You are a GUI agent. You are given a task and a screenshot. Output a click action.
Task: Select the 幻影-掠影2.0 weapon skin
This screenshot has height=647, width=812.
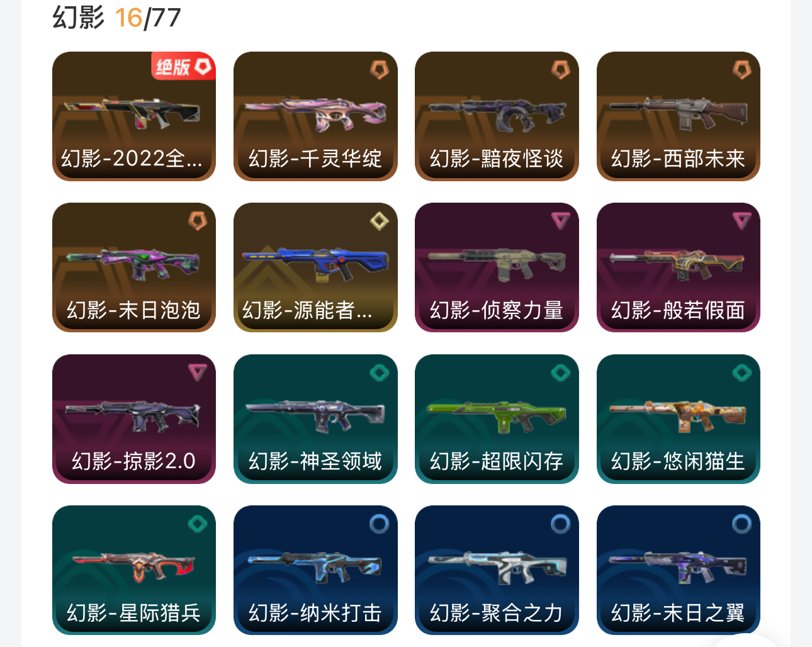[134, 419]
